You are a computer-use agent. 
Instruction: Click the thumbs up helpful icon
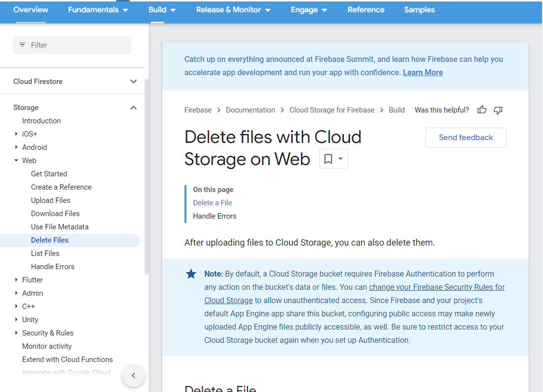pyautogui.click(x=482, y=110)
